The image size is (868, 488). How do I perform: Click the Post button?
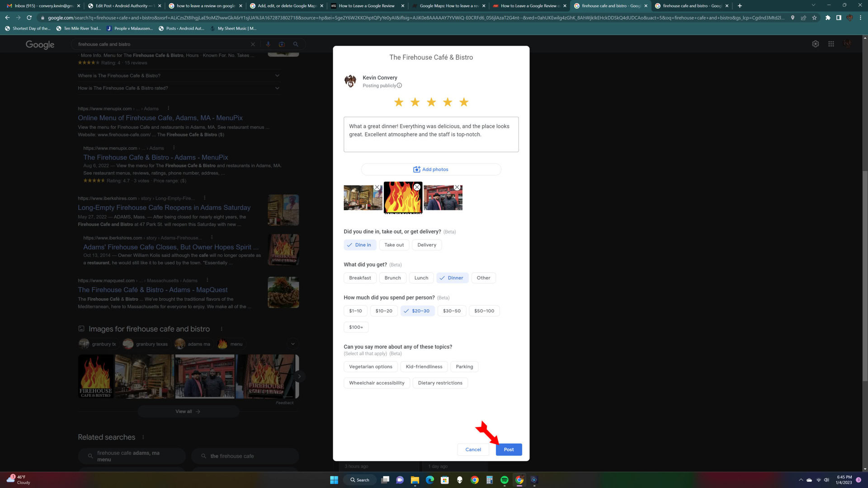tap(509, 450)
